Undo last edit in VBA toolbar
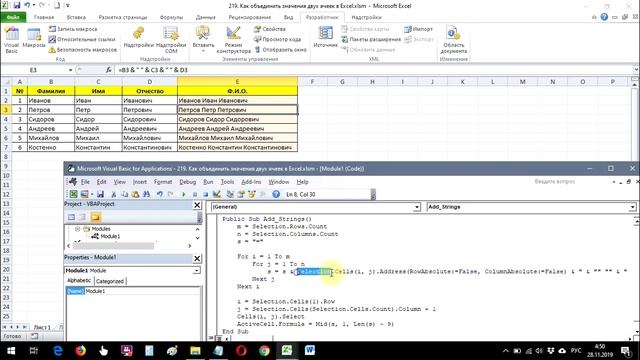 pyautogui.click(x=160, y=194)
